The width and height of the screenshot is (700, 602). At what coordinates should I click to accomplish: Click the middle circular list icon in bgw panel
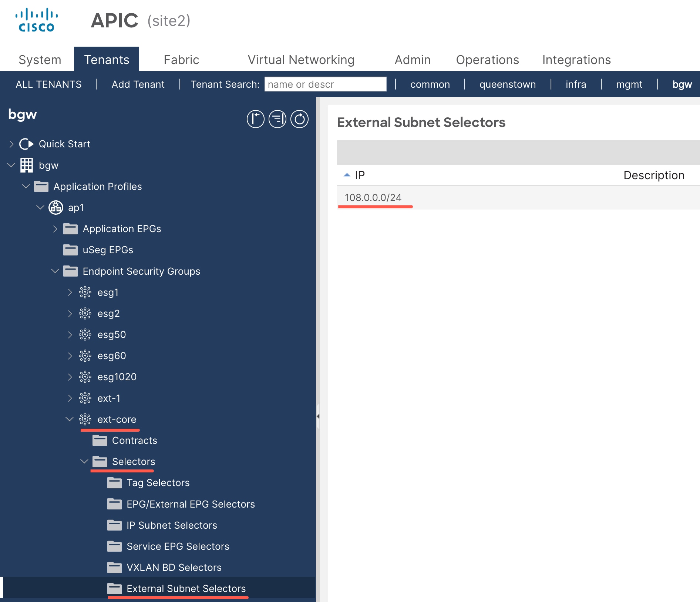coord(277,119)
